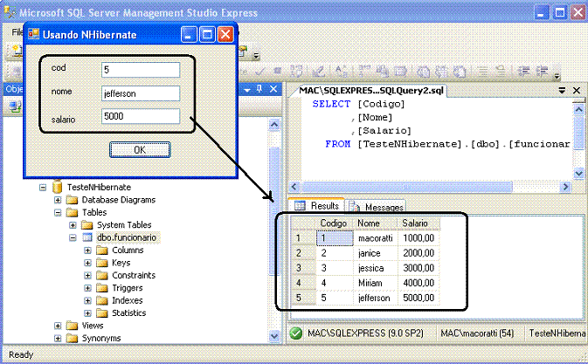The height and width of the screenshot is (364, 588).
Task: Select the Miriam cell in results
Action: (x=376, y=283)
